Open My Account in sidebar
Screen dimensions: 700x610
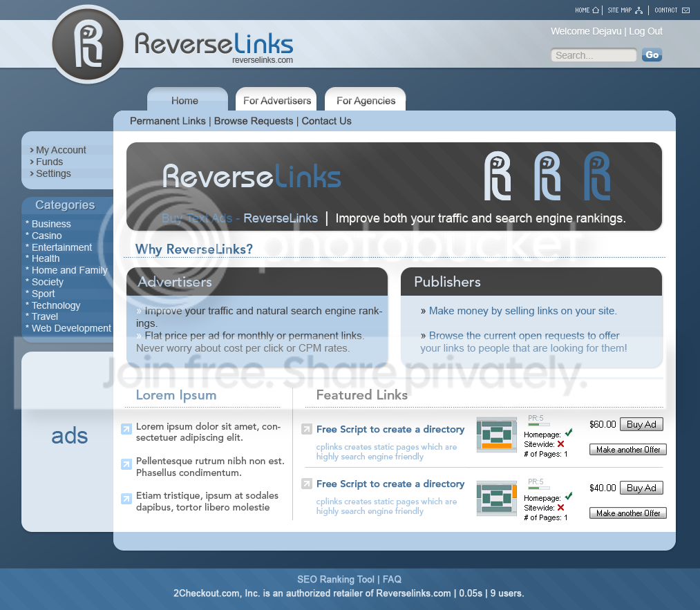[61, 150]
